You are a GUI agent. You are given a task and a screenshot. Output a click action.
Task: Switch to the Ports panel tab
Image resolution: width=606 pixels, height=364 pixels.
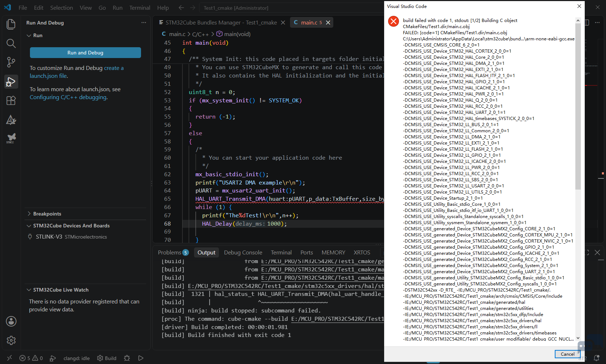click(x=307, y=252)
